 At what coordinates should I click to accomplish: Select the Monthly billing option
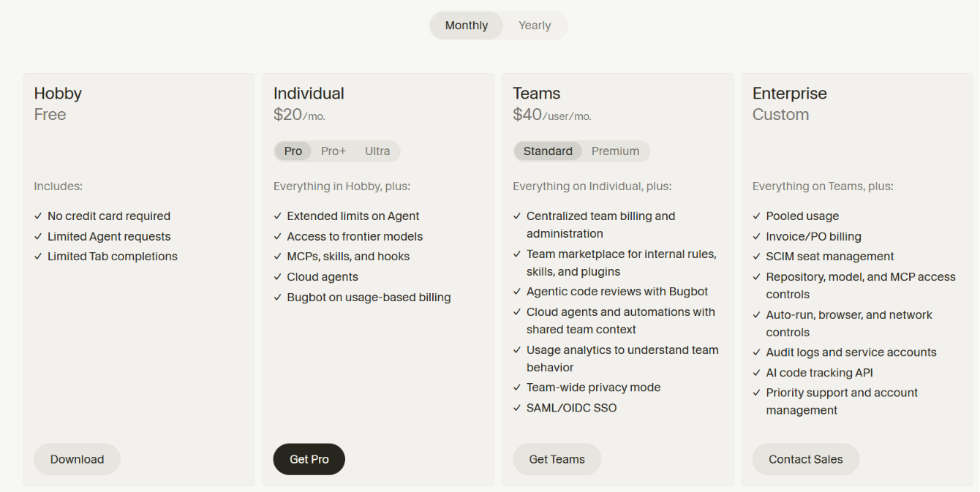click(467, 26)
